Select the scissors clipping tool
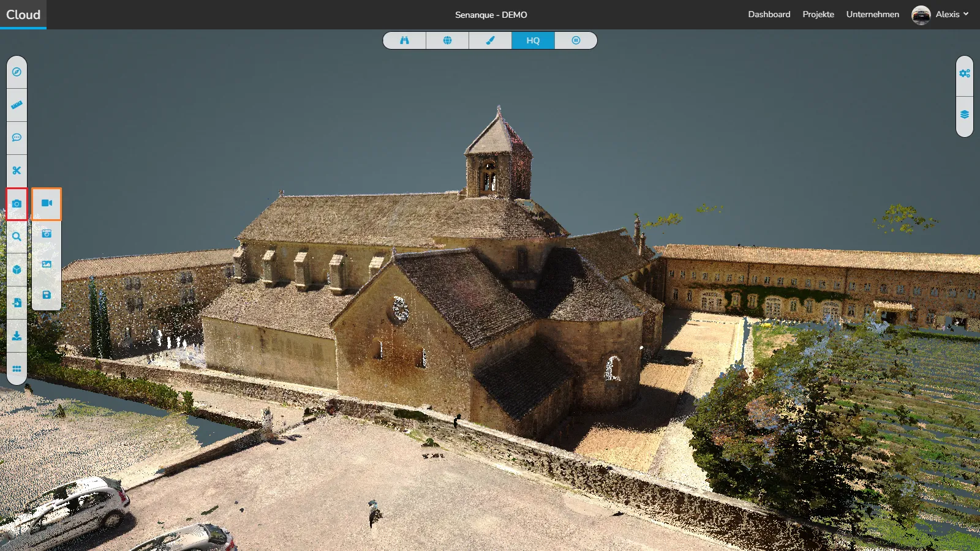 pyautogui.click(x=17, y=171)
